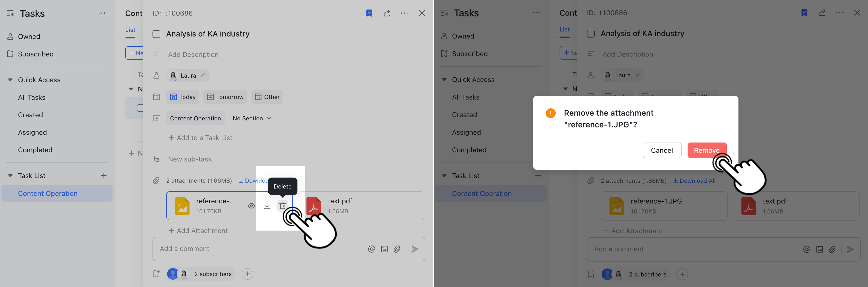Click Remove to confirm attachment deletion

tap(706, 150)
